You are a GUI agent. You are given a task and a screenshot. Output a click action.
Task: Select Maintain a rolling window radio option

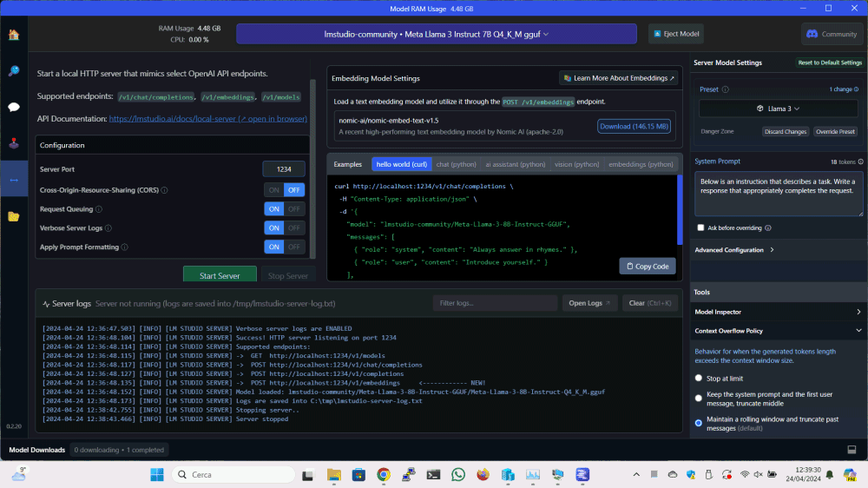(699, 423)
